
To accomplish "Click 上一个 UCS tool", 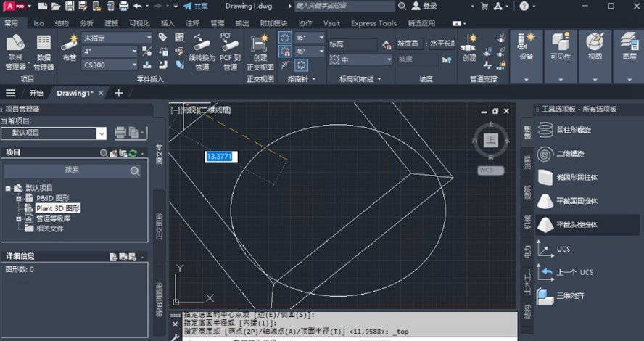I will point(565,272).
